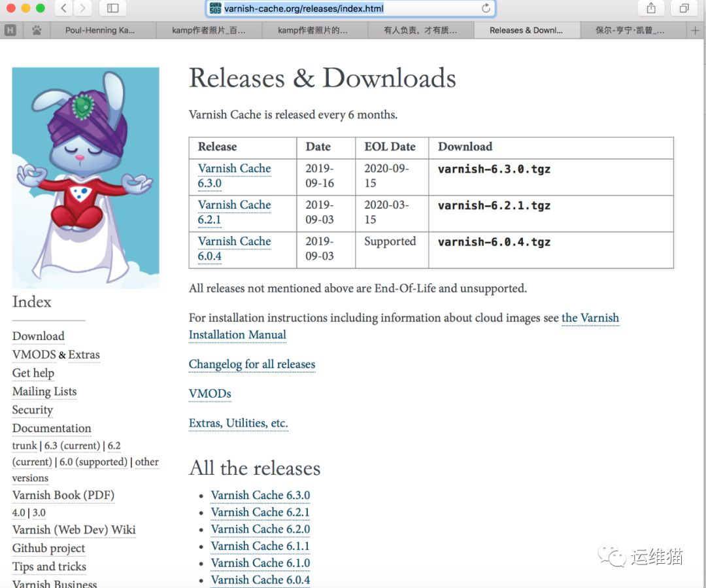Open Download in the Index sidebar

coord(39,336)
